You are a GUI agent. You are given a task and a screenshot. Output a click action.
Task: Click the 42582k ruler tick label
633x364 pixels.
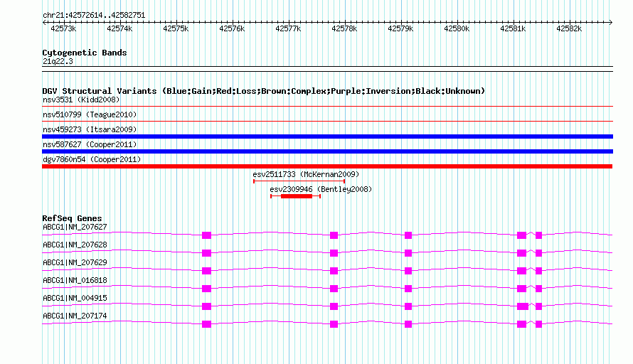[x=569, y=28]
